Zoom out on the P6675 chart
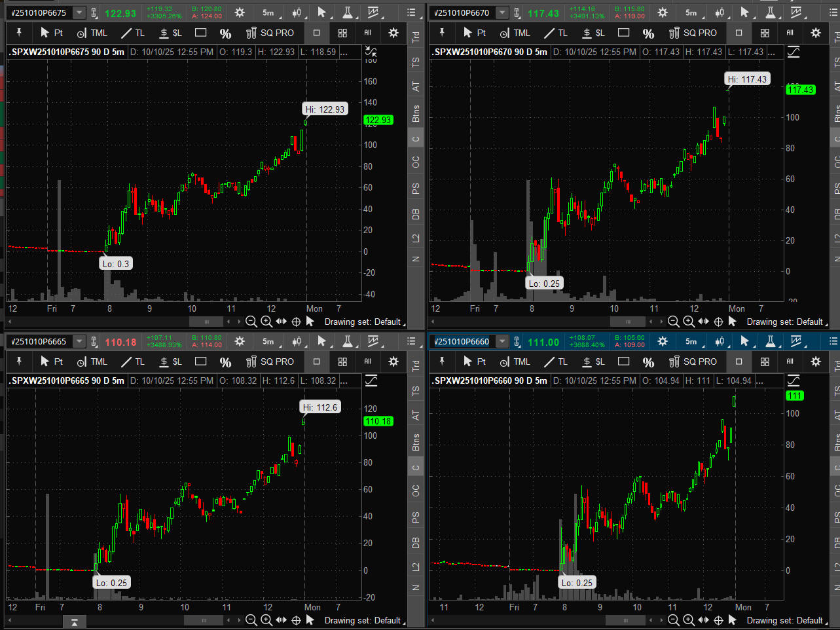Viewport: 840px width, 630px height. [x=251, y=322]
